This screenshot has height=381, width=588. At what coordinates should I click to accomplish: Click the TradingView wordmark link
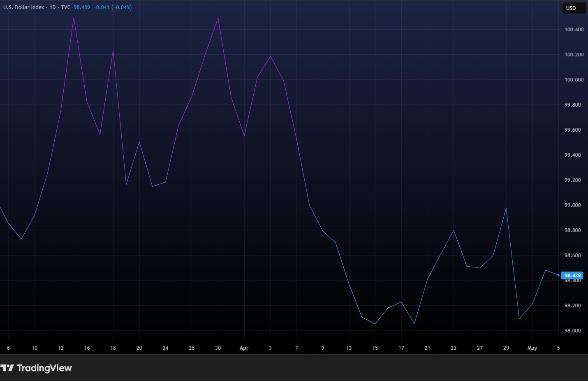(44, 368)
